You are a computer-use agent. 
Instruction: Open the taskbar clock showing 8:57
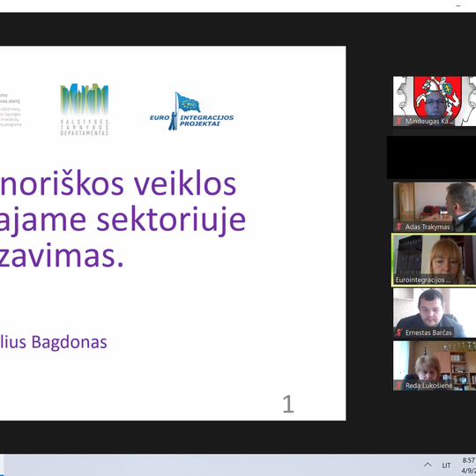tap(469, 465)
